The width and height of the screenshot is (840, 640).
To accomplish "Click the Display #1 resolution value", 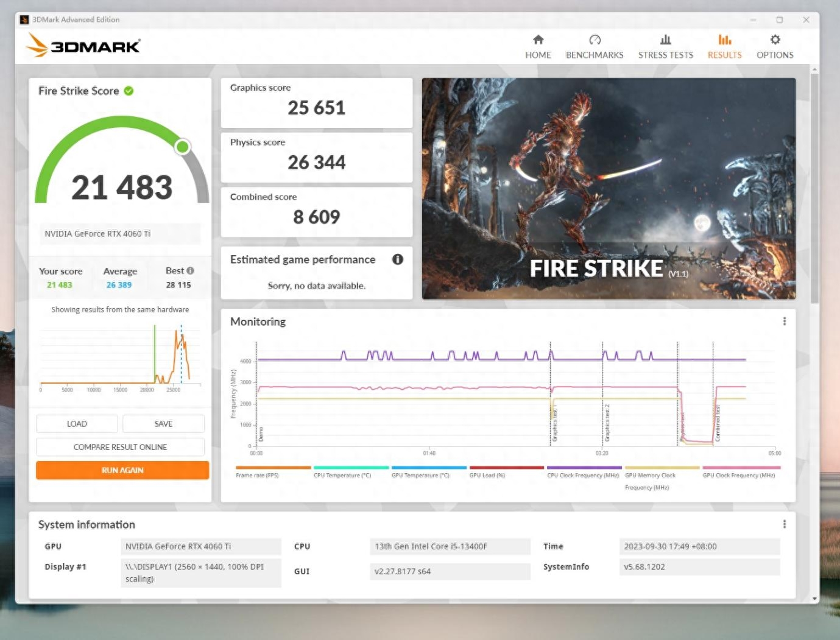I will point(201,572).
